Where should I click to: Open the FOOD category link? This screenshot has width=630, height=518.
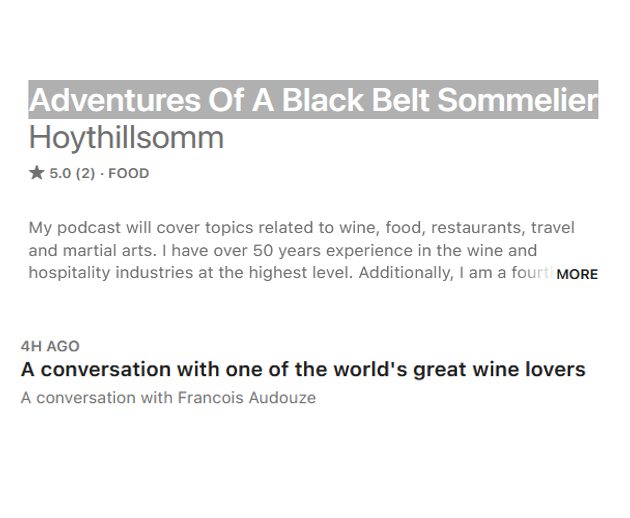pos(128,173)
